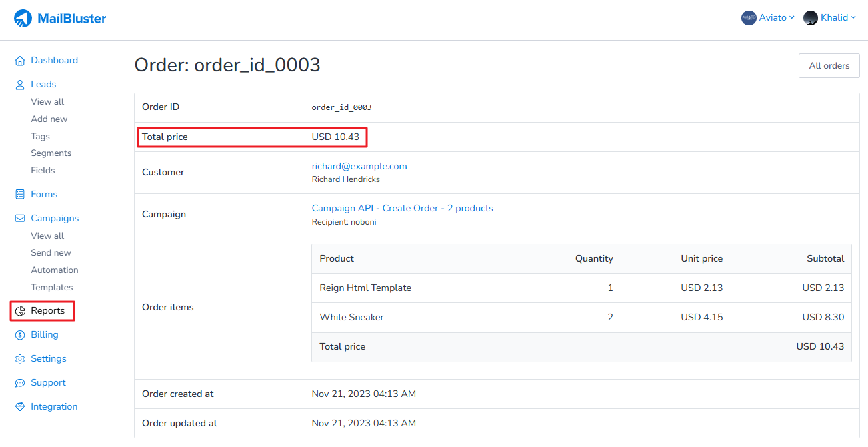The width and height of the screenshot is (868, 447).
Task: Click the Settings gear icon
Action: point(20,359)
